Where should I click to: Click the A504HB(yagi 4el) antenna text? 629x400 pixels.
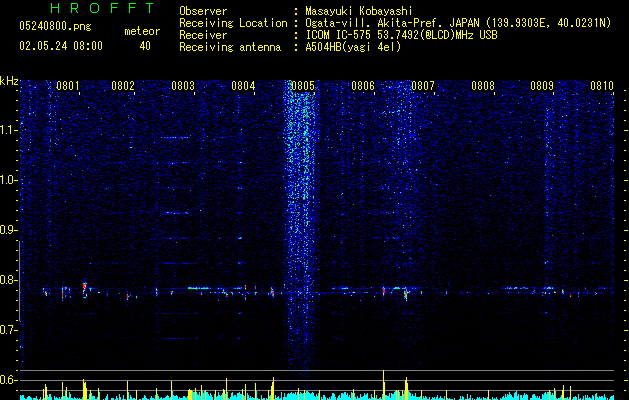353,47
